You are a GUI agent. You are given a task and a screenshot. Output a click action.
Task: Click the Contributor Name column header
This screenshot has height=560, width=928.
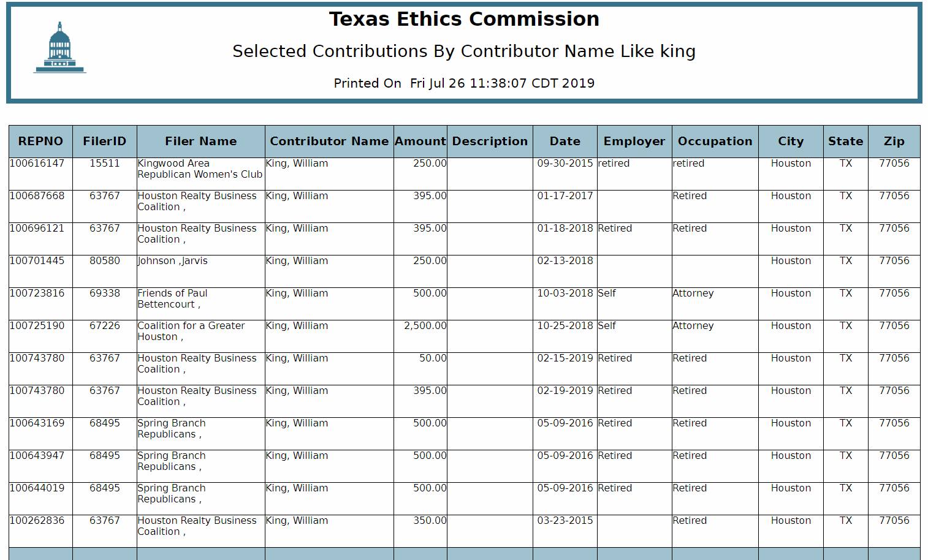(329, 142)
